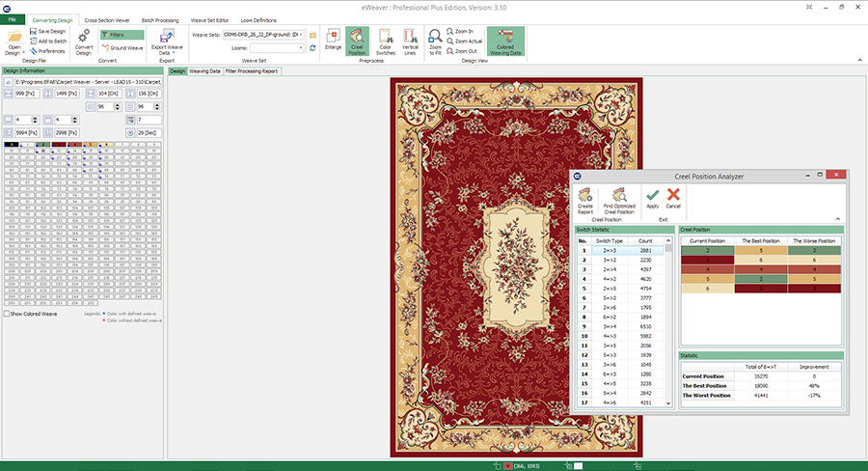
Task: Select The Worst Position statistic row
Action: [761, 395]
